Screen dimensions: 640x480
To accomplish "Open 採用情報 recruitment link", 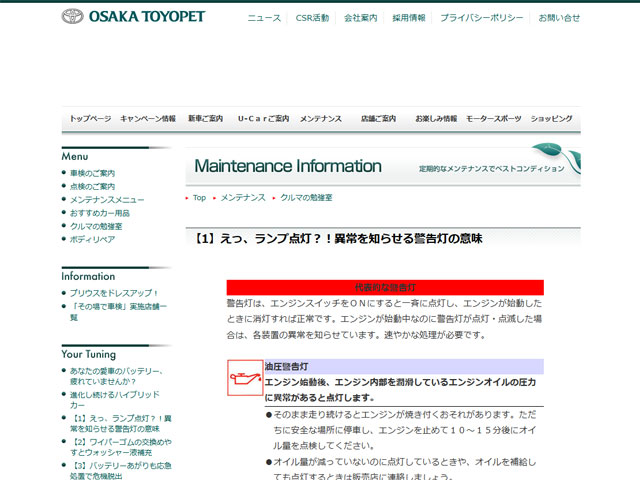I will (408, 18).
